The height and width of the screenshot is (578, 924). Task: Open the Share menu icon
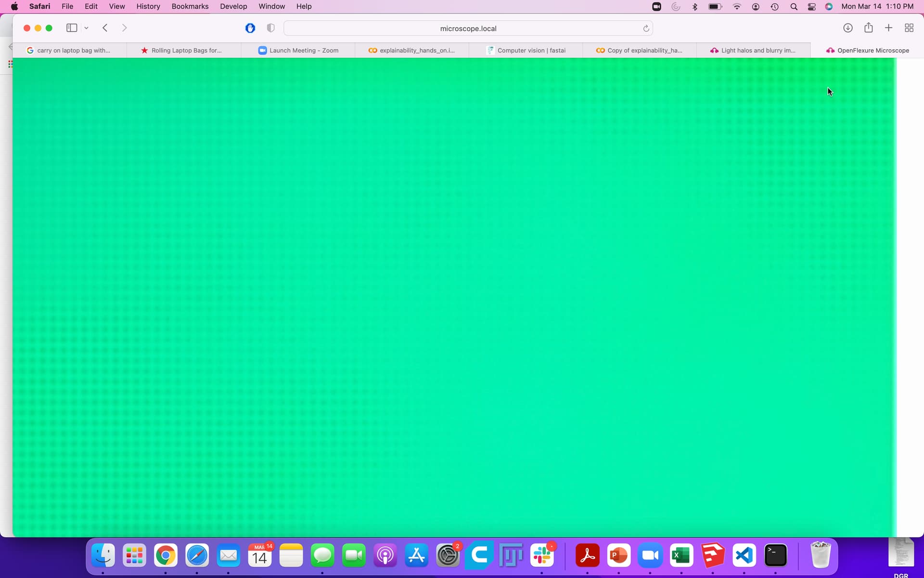click(868, 27)
